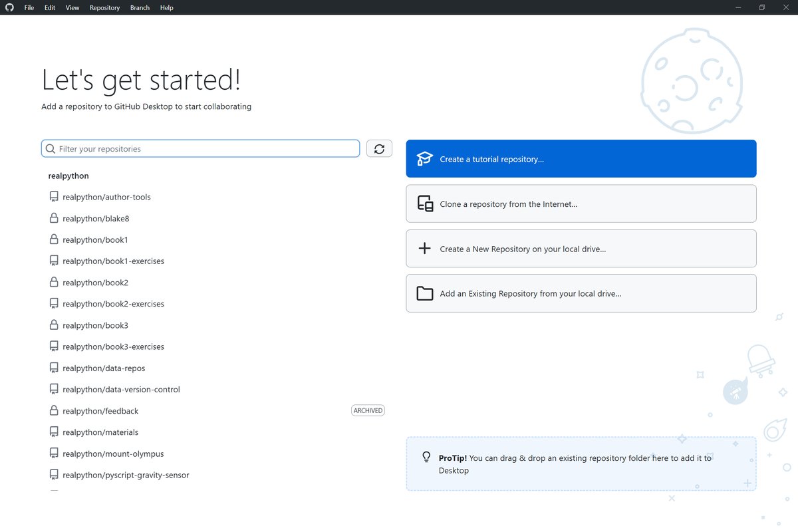This screenshot has width=798, height=532.
Task: Open the Help menu
Action: click(167, 7)
